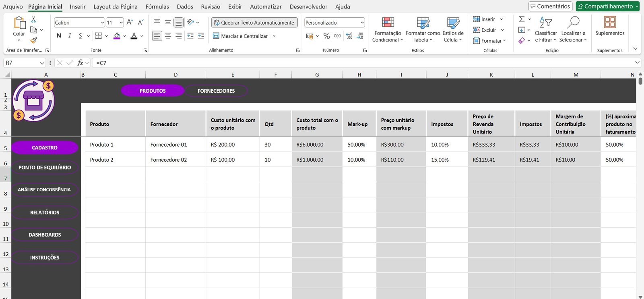Image resolution: width=644 pixels, height=299 pixels.
Task: Open the Calibri font name dropdown
Action: tap(102, 23)
